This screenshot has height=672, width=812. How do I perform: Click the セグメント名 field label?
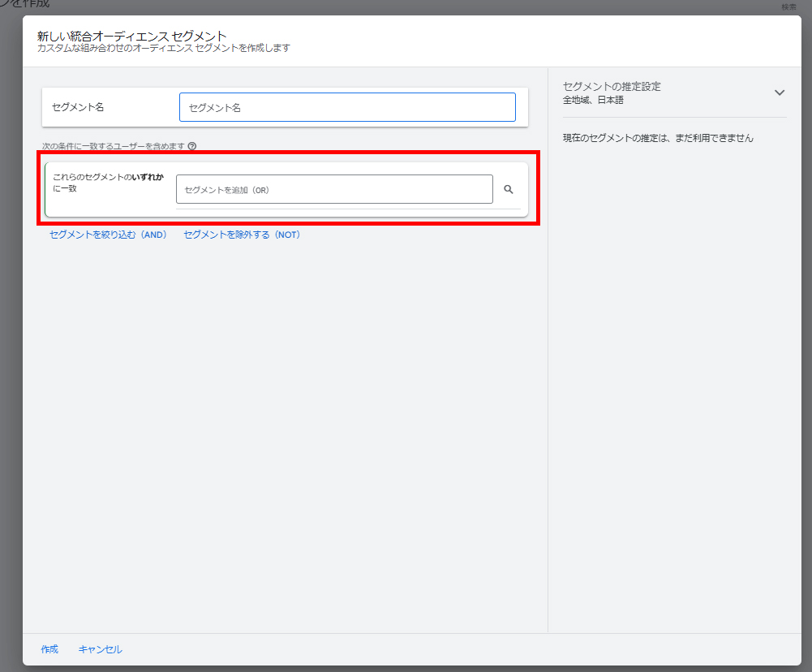tap(78, 107)
